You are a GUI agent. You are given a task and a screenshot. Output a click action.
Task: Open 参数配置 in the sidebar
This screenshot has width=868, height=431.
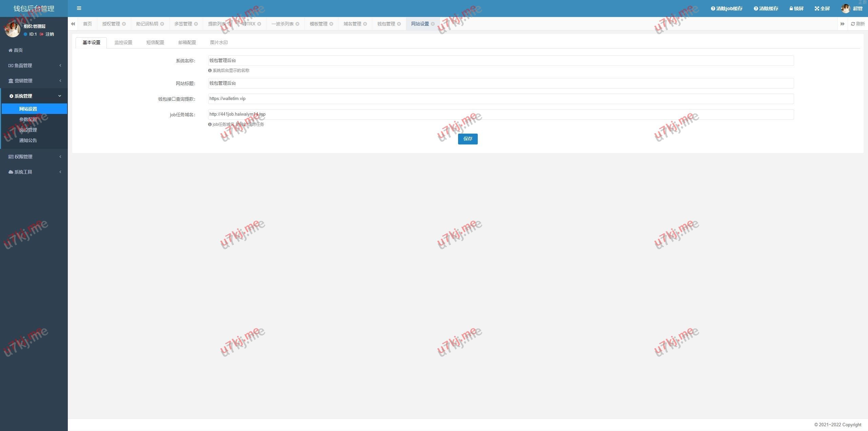(x=28, y=119)
